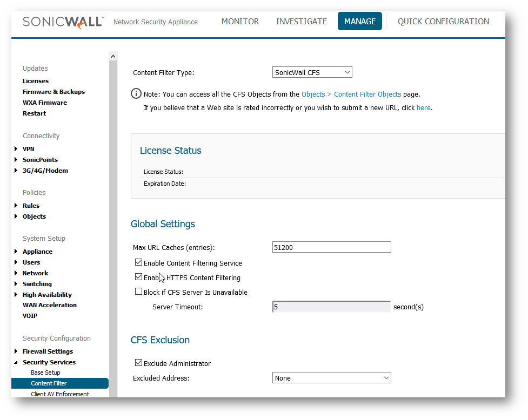Open Firmware & Backups in sidebar
Image resolution: width=528 pixels, height=420 pixels.
click(x=54, y=92)
